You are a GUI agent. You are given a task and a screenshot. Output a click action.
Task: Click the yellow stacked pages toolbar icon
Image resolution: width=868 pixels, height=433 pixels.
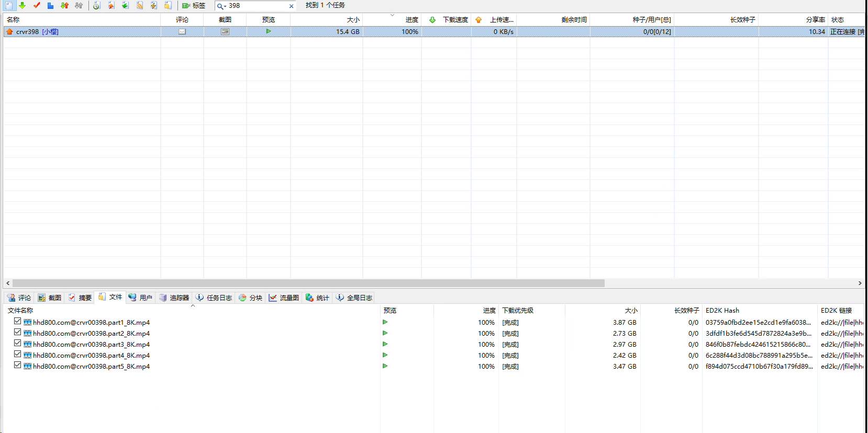[x=168, y=6]
